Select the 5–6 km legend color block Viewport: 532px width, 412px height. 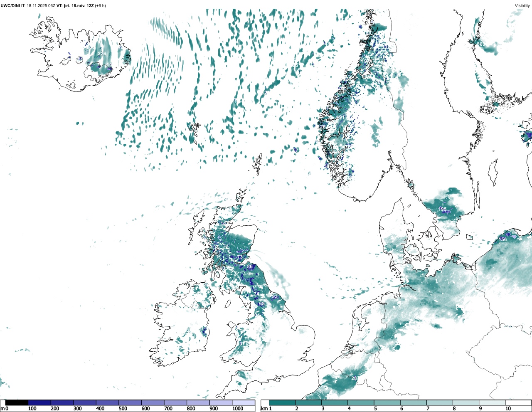tap(387, 402)
